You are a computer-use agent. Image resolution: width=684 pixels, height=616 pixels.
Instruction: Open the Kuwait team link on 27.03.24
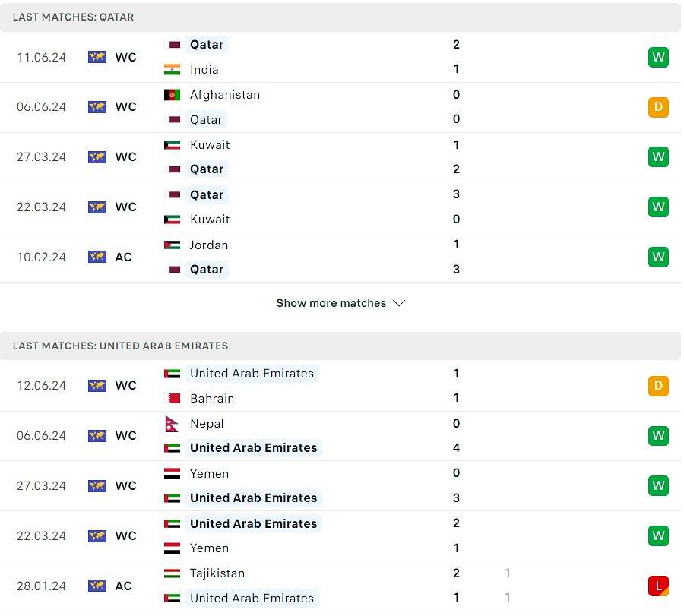(x=210, y=145)
